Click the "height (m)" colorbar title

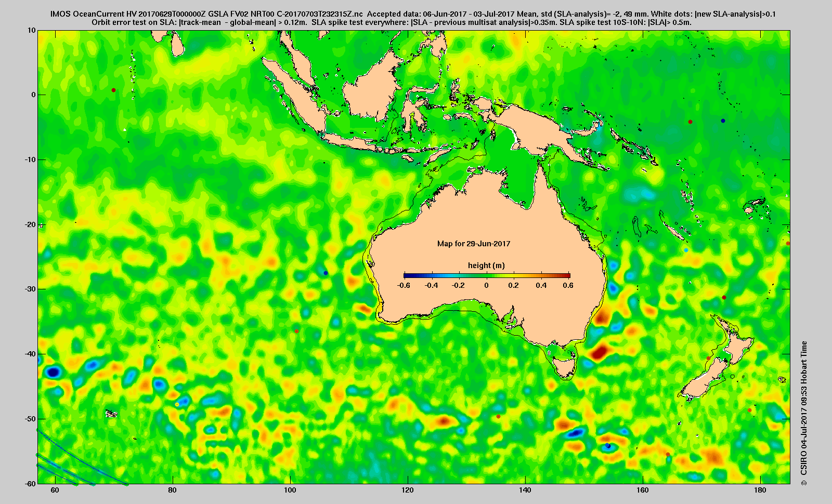point(486,266)
